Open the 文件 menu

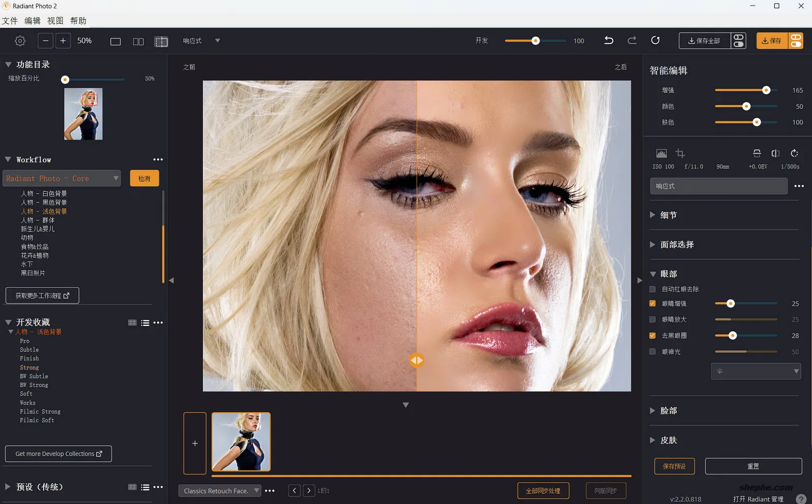(10, 21)
